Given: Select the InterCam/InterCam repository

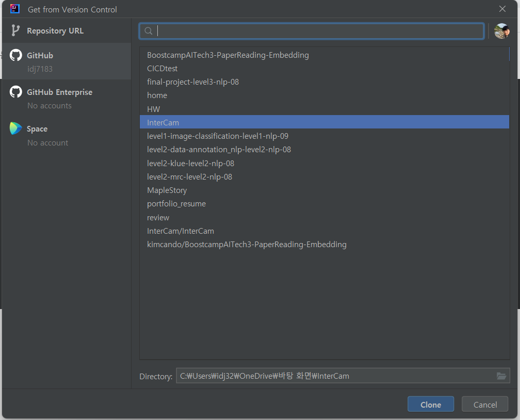Looking at the screenshot, I should pyautogui.click(x=324, y=231).
